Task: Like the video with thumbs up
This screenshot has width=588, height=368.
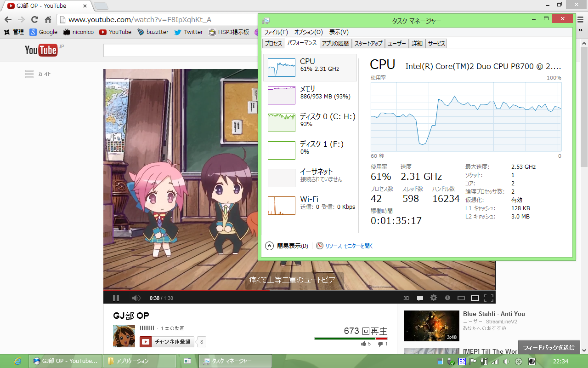Action: point(366,344)
